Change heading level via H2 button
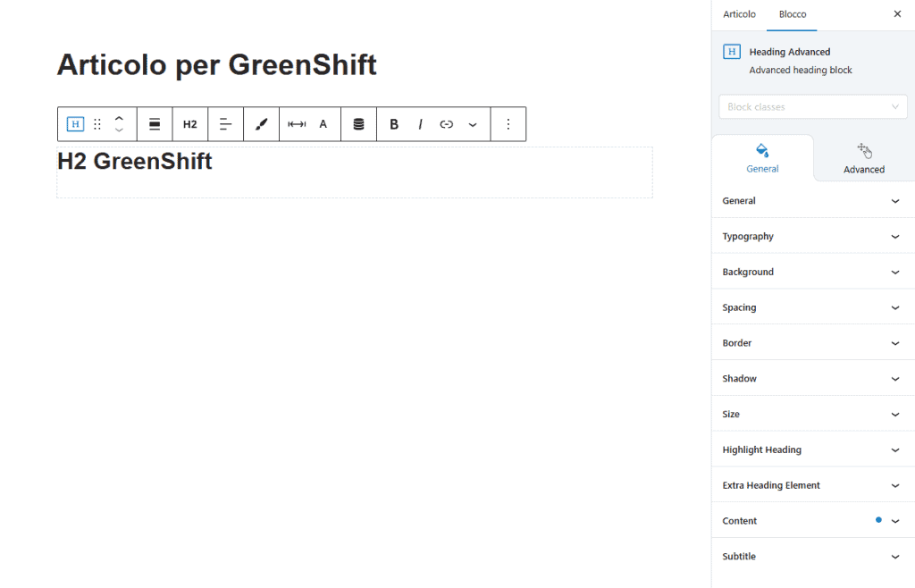This screenshot has height=588, width=915. point(190,124)
